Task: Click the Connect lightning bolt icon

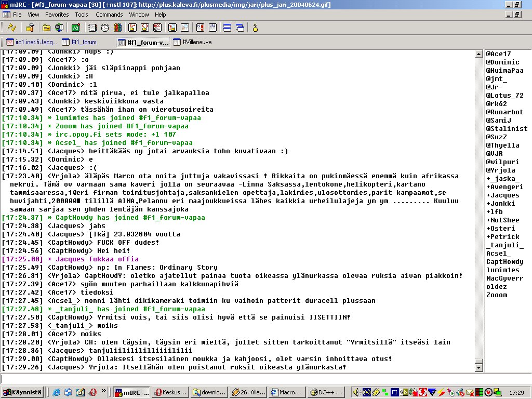Action: tap(11, 28)
